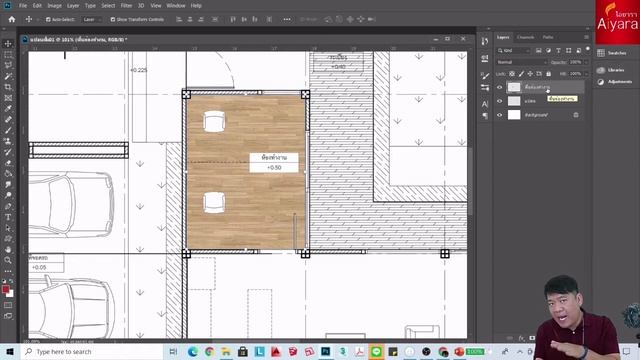Open the History panel icon

pyautogui.click(x=485, y=41)
